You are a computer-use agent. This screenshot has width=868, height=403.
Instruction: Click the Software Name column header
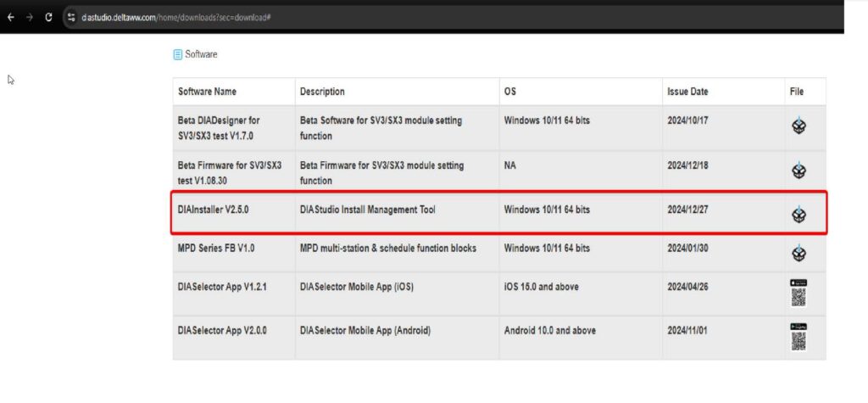[207, 92]
